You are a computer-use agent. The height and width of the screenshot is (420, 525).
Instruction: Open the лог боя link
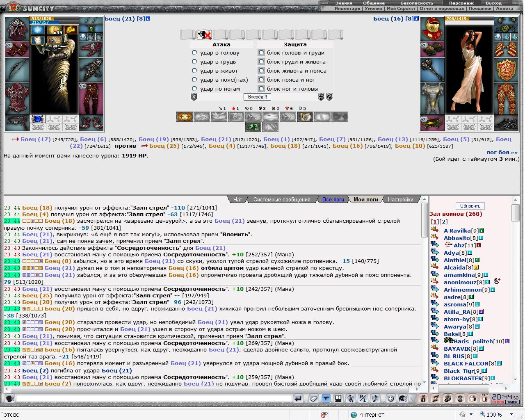coord(502,152)
